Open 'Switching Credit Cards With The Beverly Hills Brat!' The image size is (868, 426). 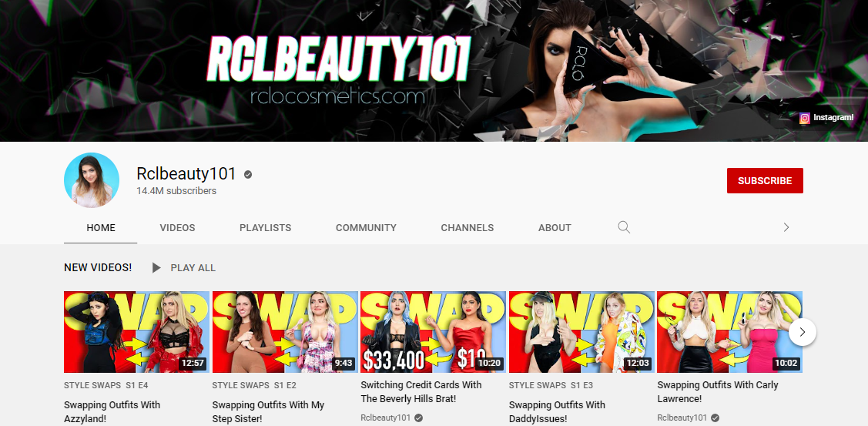click(421, 391)
